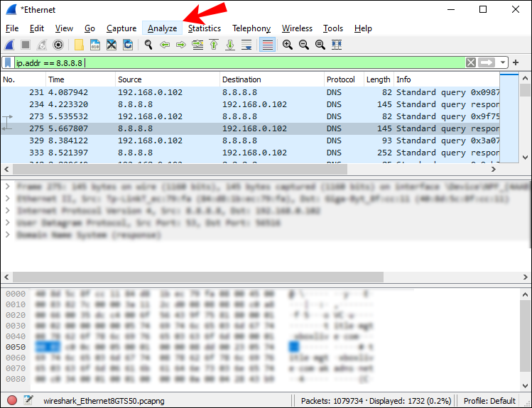This screenshot has width=532, height=408.
Task: Click into the ip.addr filter field
Action: [x=240, y=62]
